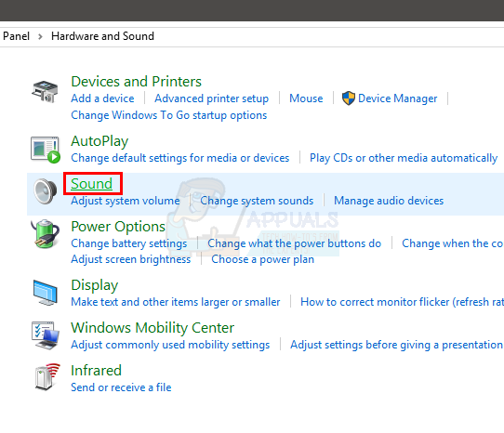Viewport: 504px width, 433px height.
Task: Click Change battery settings
Action: coord(129,243)
